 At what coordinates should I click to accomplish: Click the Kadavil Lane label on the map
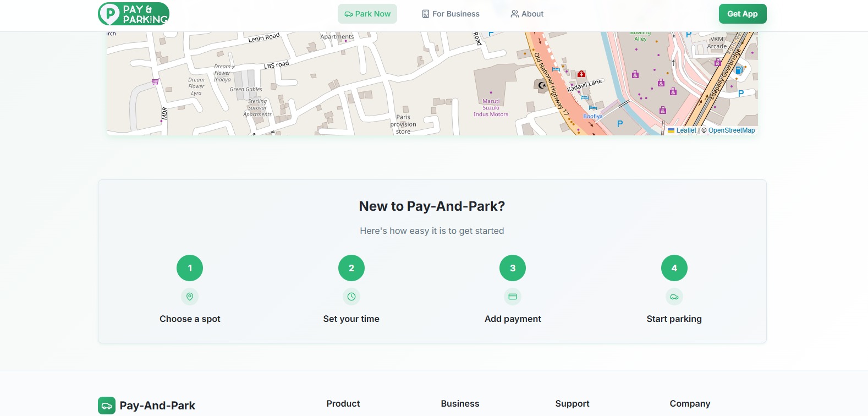[585, 85]
